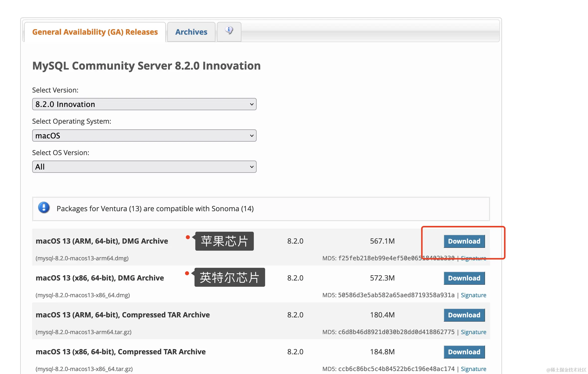Open Signature link for arm64.dmg
Image resolution: width=588 pixels, height=374 pixels.
pyautogui.click(x=473, y=258)
